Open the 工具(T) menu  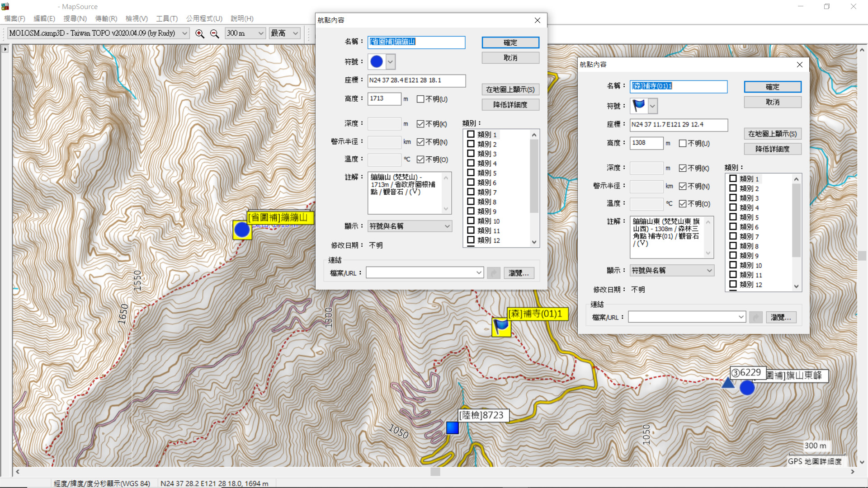167,19
